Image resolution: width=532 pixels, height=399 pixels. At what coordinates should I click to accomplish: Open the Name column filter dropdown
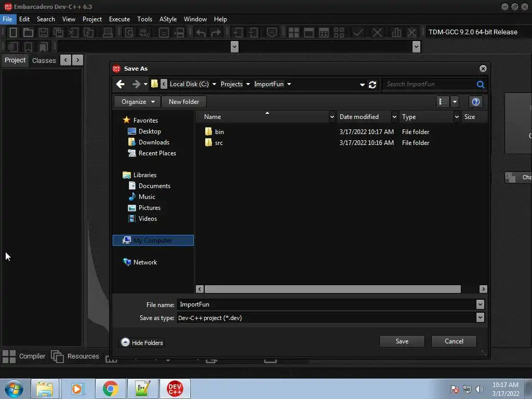pos(332,117)
